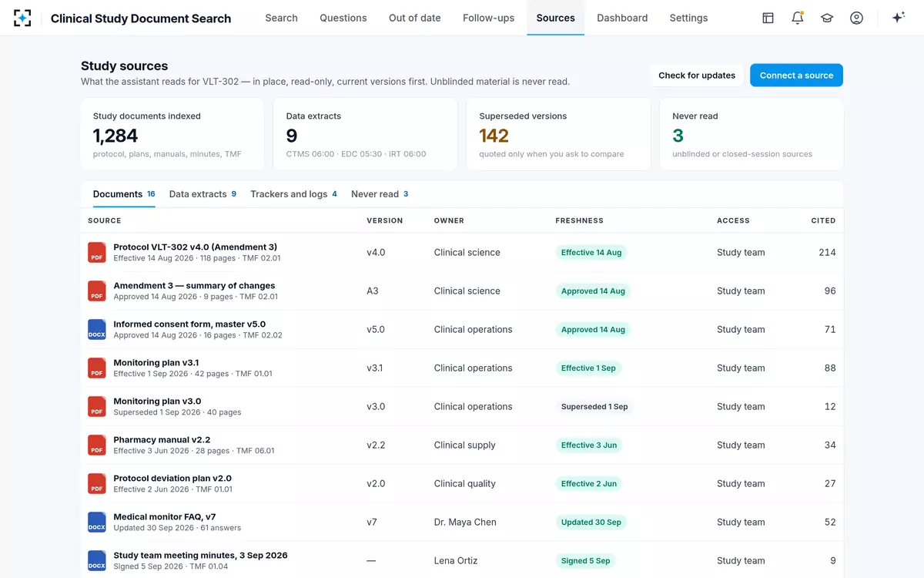Click DOCX icon for Informed consent form
This screenshot has height=578, width=924.
coord(96,330)
